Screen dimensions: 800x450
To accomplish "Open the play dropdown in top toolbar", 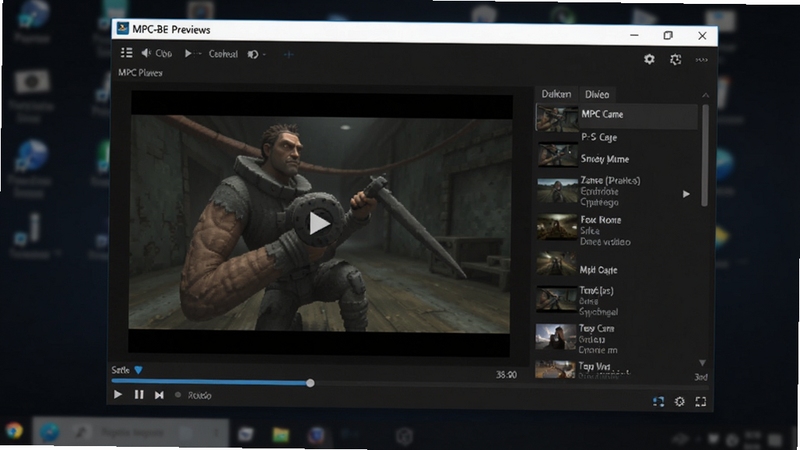I will pos(192,54).
